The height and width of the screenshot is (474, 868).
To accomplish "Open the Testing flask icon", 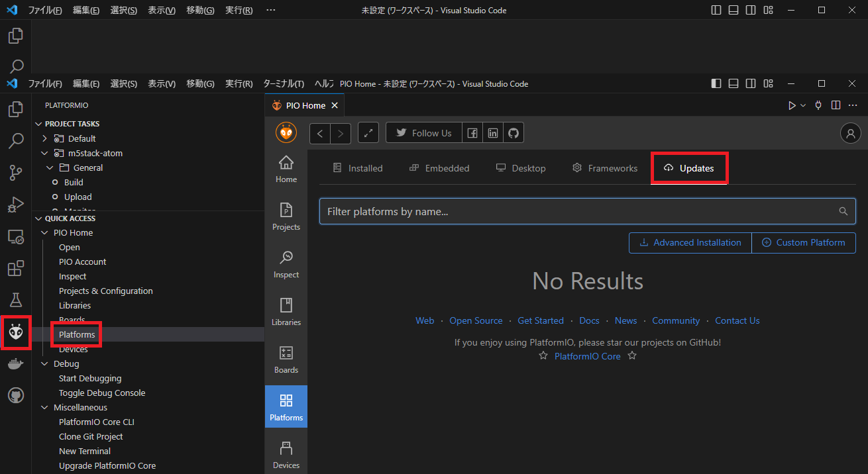I will 16,300.
